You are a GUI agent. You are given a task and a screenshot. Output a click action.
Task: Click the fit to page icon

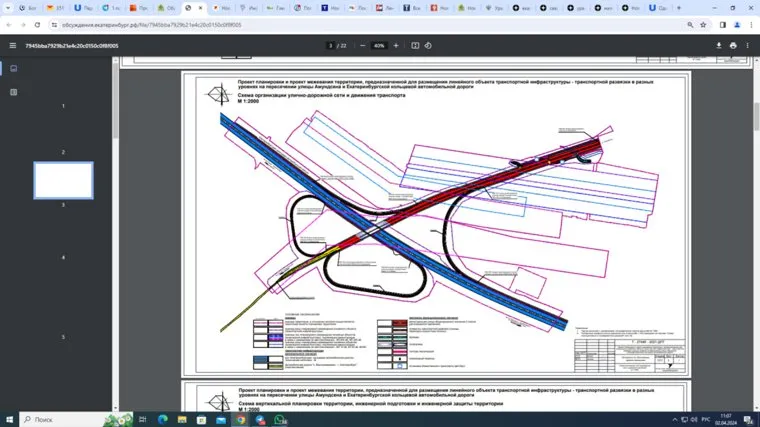coord(415,45)
